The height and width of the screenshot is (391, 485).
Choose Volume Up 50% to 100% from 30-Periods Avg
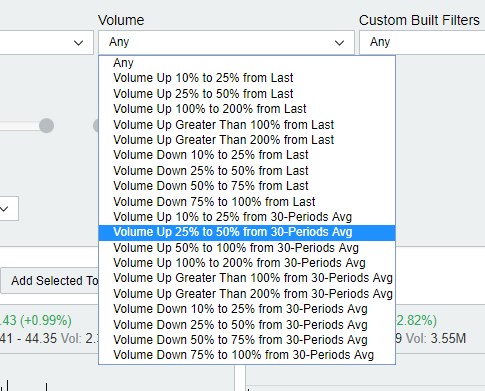tap(247, 248)
